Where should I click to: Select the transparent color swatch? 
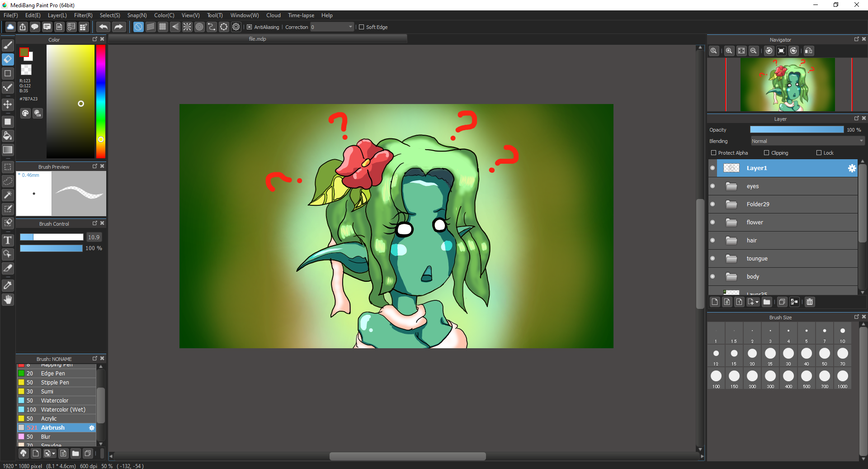(26, 70)
